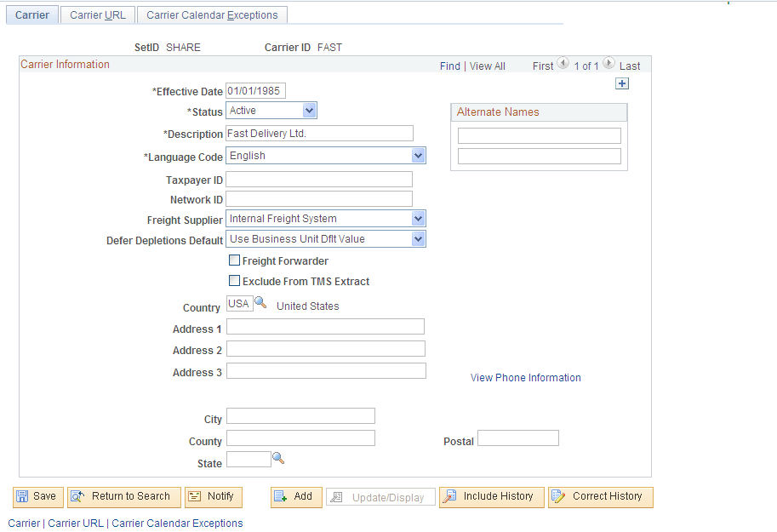The height and width of the screenshot is (532, 777).
Task: Click the Last navigation arrow icon
Action: pyautogui.click(x=608, y=63)
